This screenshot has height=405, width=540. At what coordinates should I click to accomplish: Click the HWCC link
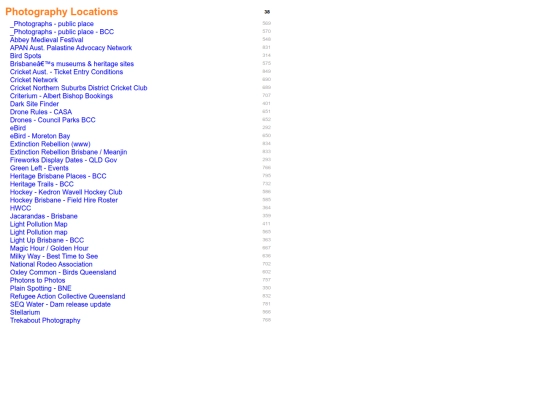coord(20,208)
